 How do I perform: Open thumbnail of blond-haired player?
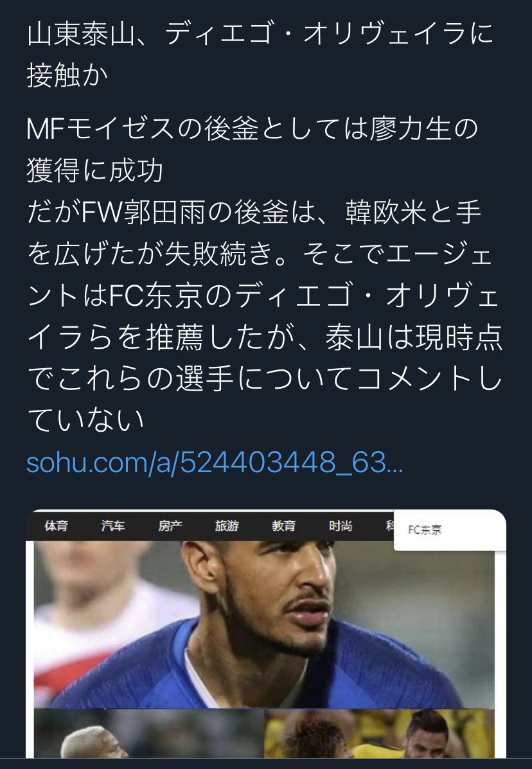[x=149, y=733]
